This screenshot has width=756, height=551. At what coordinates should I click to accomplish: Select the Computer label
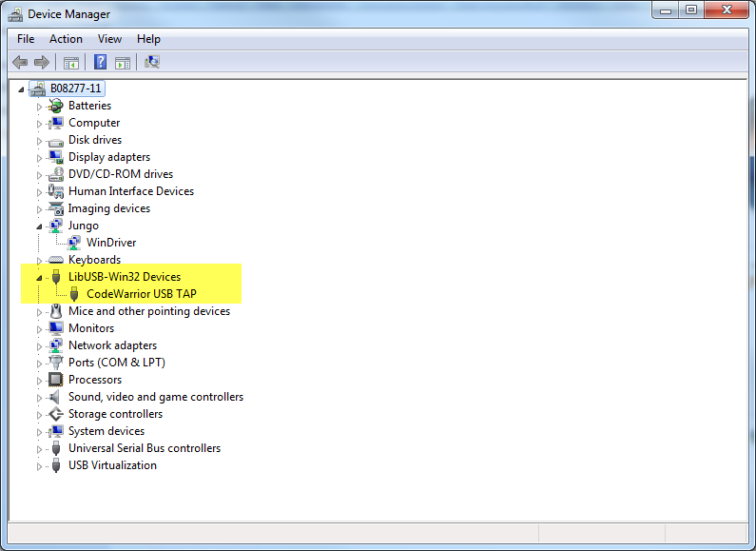[x=94, y=123]
